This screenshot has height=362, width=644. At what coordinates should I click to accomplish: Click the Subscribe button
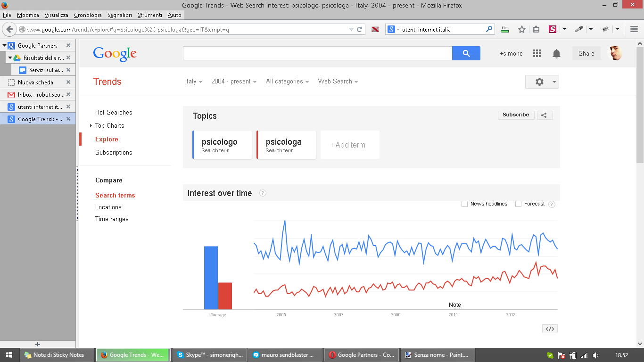pos(516,115)
